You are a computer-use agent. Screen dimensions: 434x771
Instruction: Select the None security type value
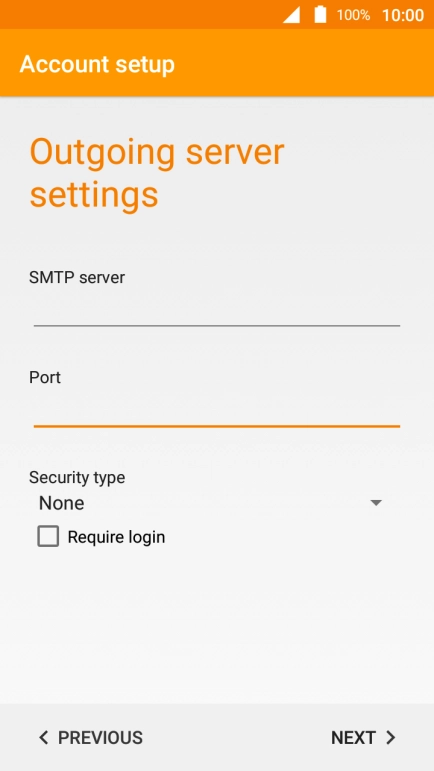pyautogui.click(x=61, y=503)
